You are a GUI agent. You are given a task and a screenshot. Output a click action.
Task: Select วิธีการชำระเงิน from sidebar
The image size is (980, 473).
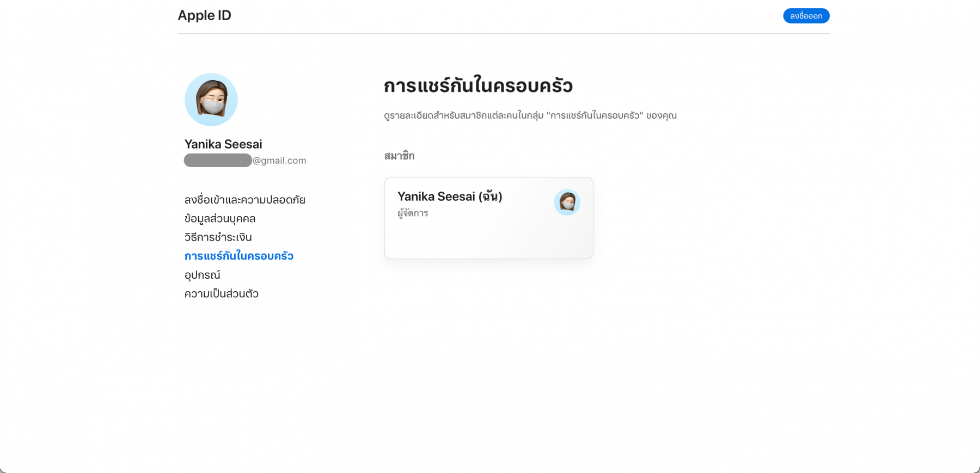point(218,237)
